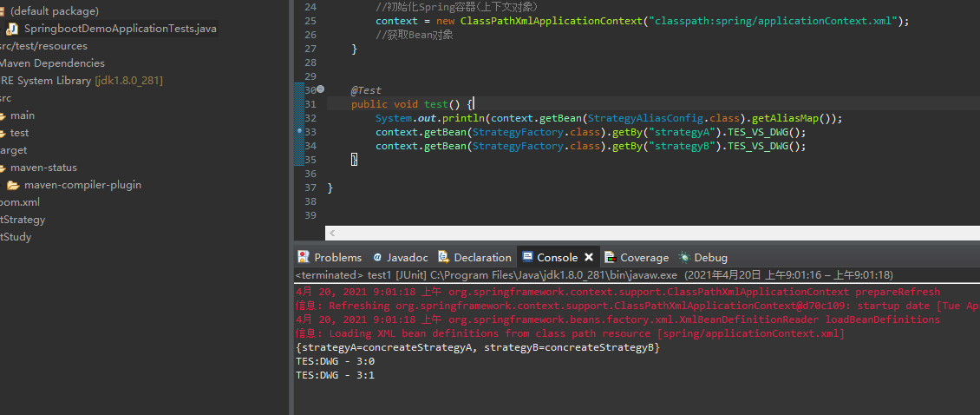This screenshot has height=415, width=980.
Task: Click the "//获取Bean对象" comment line
Action: click(x=415, y=35)
